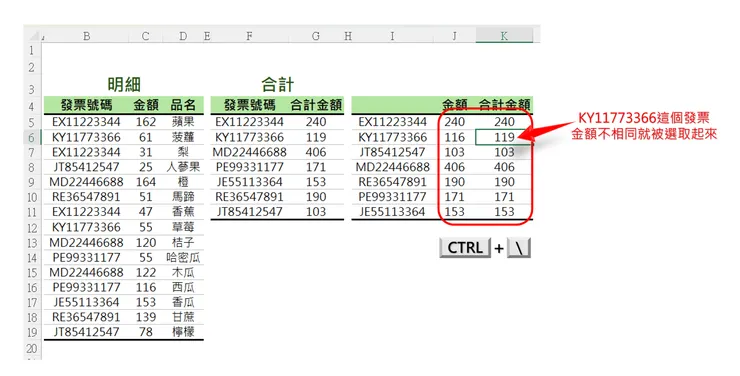Select column D header
The height and width of the screenshot is (376, 740).
click(x=183, y=36)
